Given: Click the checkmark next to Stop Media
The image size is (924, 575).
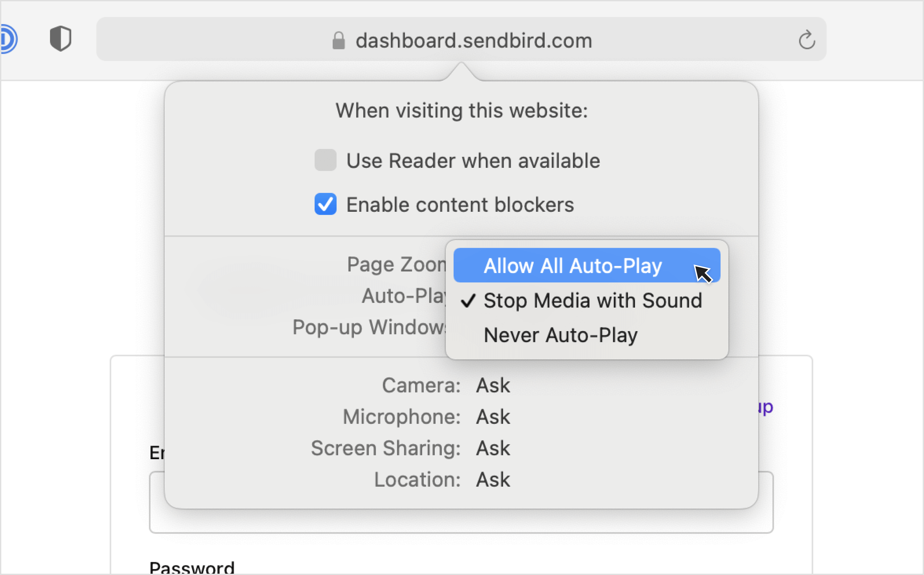Looking at the screenshot, I should pyautogui.click(x=468, y=301).
